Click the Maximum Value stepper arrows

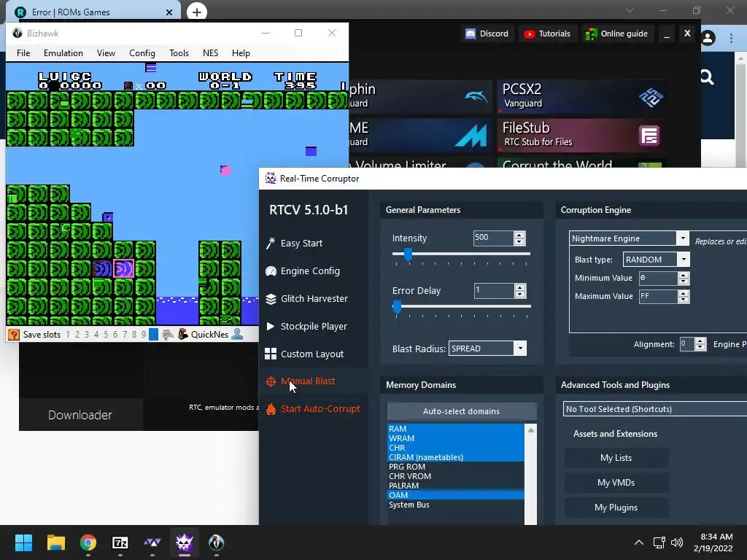[683, 296]
